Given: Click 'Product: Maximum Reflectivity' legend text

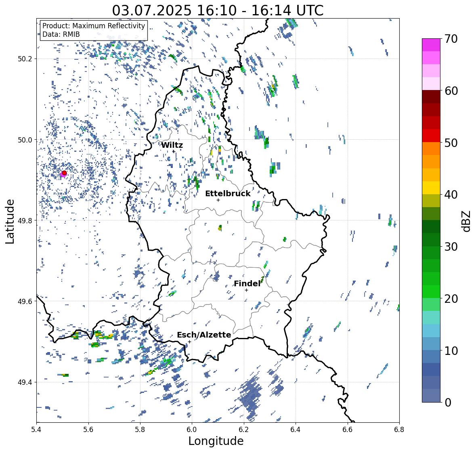Looking at the screenshot, I should pyautogui.click(x=94, y=26).
